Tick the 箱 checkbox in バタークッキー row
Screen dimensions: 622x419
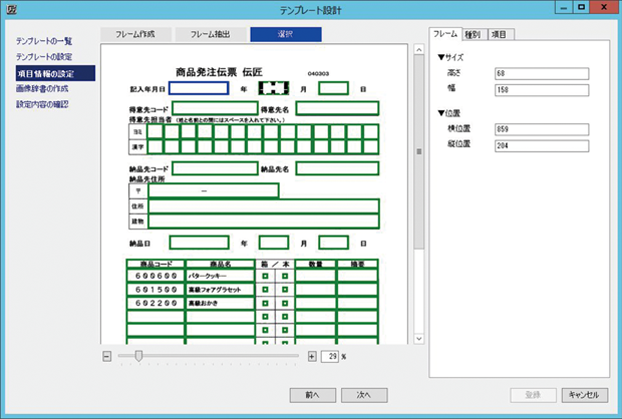pyautogui.click(x=266, y=275)
